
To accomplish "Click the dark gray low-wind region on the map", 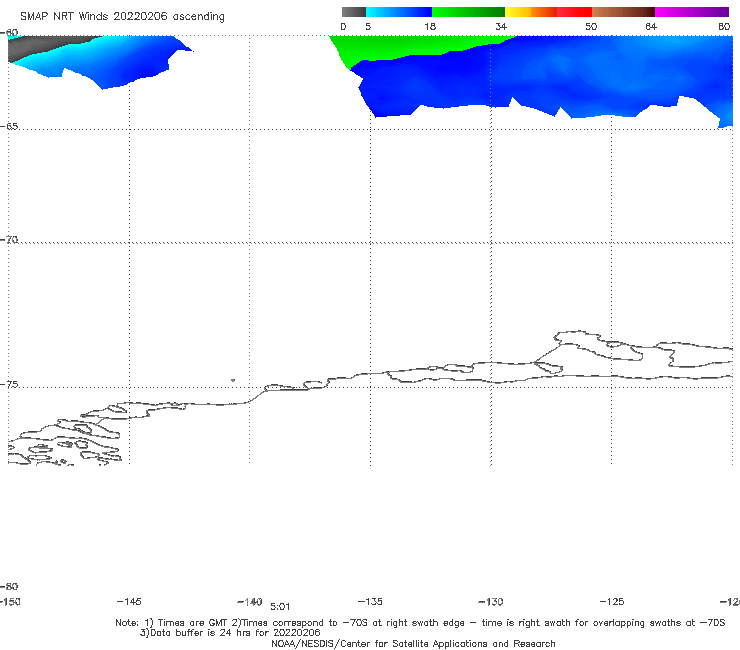I will click(x=38, y=46).
